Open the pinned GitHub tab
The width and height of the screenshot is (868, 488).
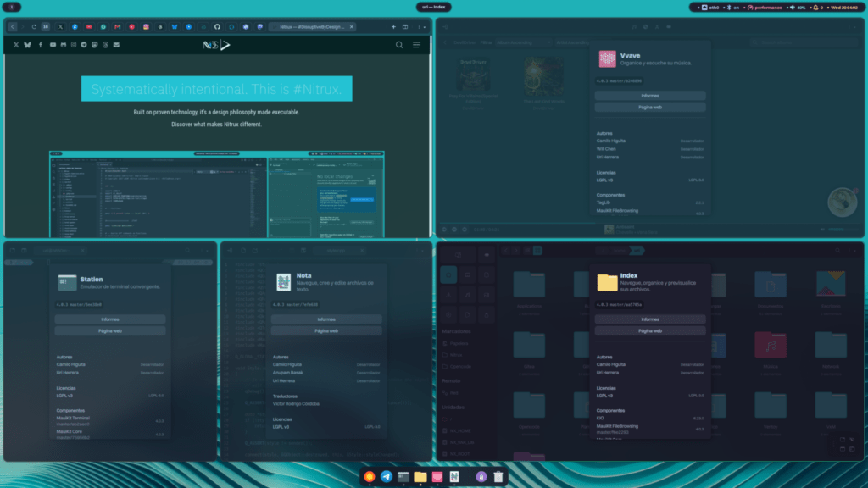(x=217, y=26)
